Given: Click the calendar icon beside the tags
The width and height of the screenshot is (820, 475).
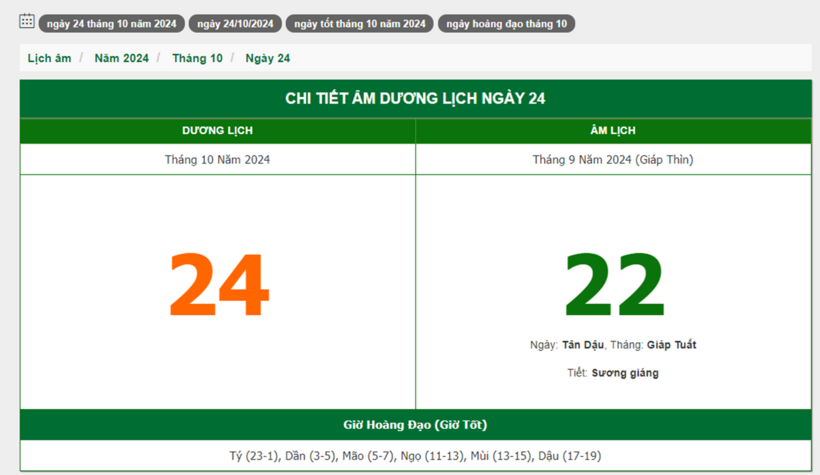Looking at the screenshot, I should (x=27, y=21).
